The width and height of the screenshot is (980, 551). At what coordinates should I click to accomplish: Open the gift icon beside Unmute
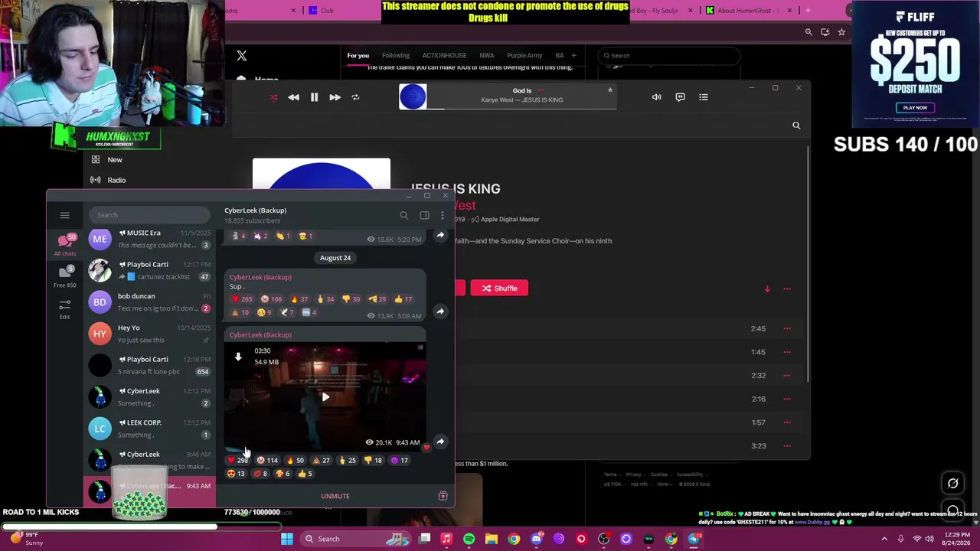click(443, 496)
